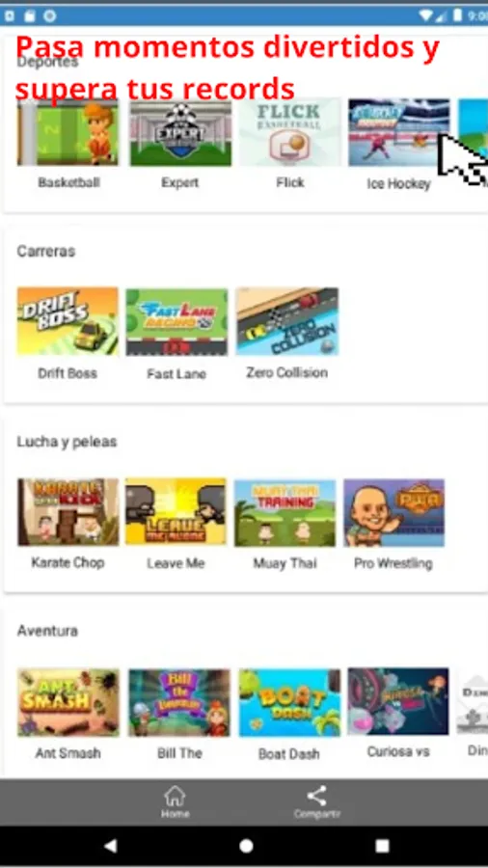488x868 pixels.
Task: Open the Muay Thai training thumbnail
Action: coord(285,513)
